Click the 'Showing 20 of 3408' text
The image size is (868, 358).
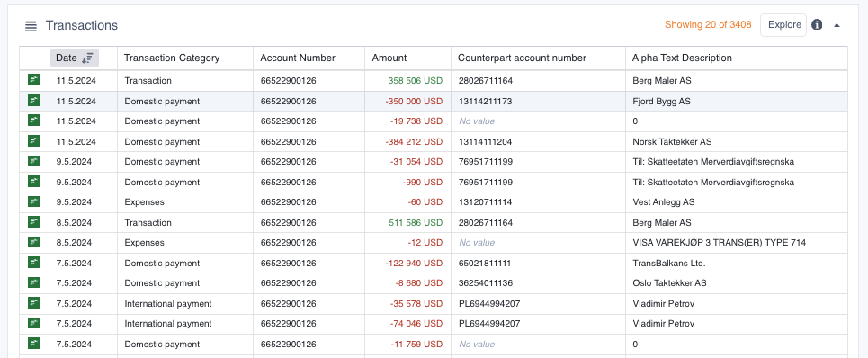[708, 25]
